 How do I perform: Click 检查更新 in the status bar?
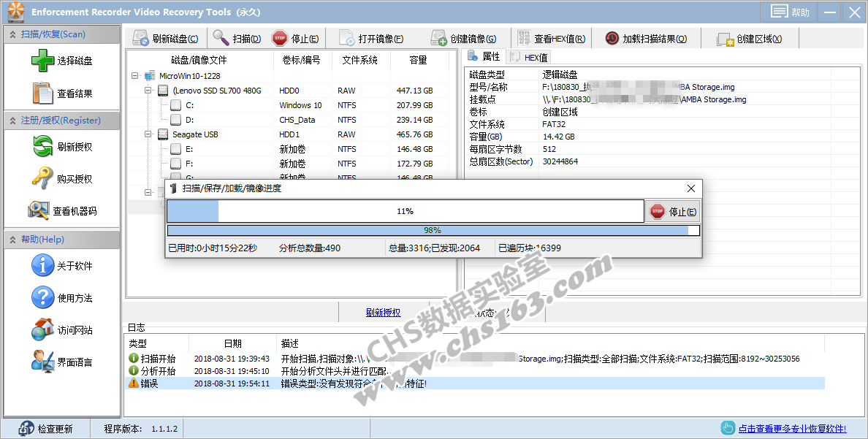[x=45, y=429]
